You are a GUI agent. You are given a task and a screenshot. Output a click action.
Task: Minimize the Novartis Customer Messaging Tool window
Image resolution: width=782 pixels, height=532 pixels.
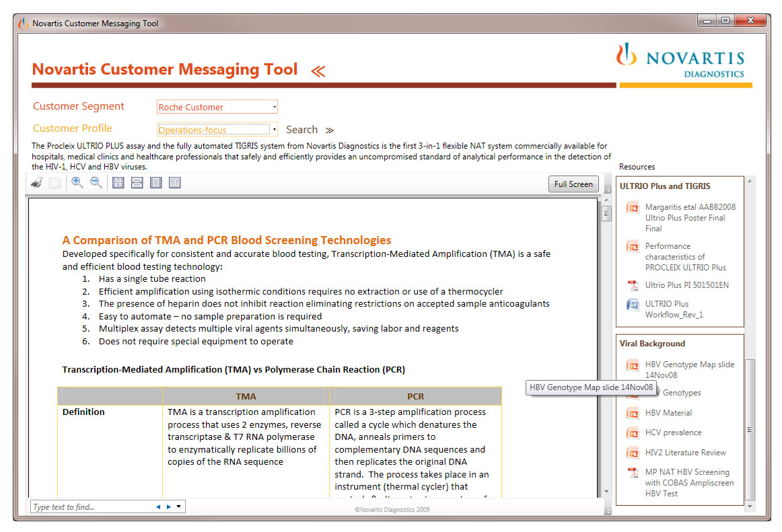point(707,21)
